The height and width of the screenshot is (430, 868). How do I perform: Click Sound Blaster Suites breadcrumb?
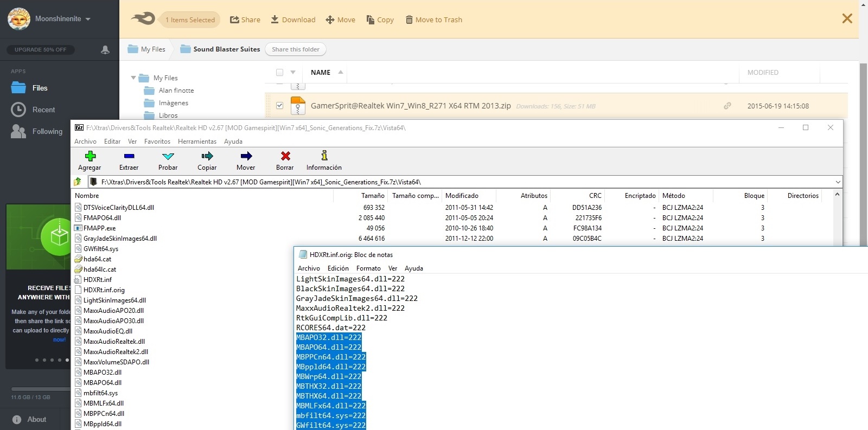tap(220, 49)
